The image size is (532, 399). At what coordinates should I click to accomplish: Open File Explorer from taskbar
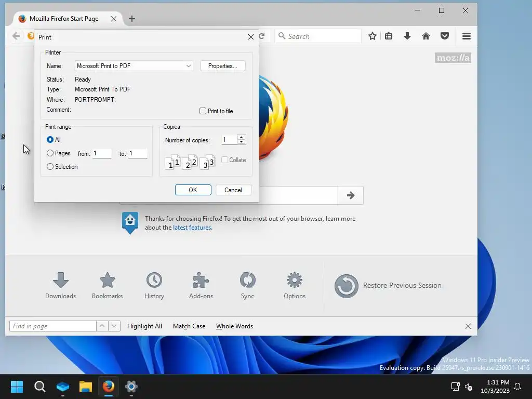click(x=86, y=387)
